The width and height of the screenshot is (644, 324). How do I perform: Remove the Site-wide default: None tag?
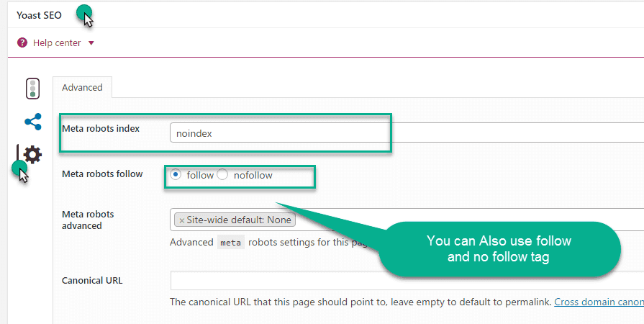(181, 220)
